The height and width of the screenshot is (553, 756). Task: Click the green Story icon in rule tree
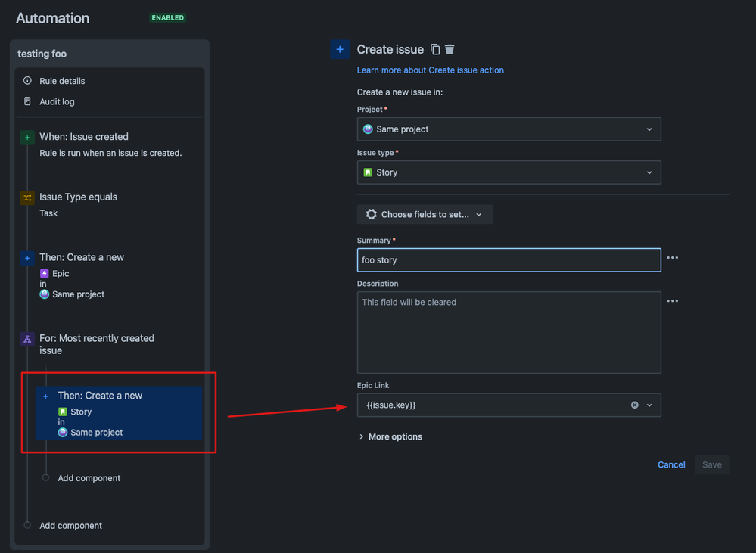tap(63, 412)
